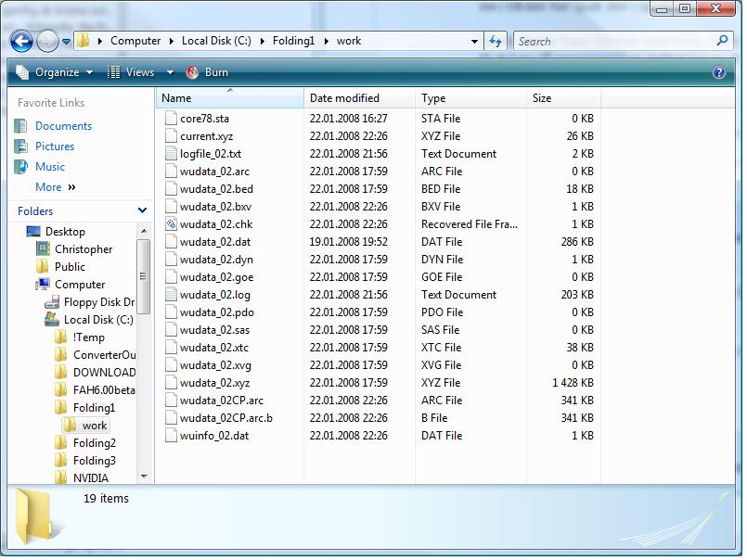
Task: Click Burn in the toolbar
Action: 208,72
